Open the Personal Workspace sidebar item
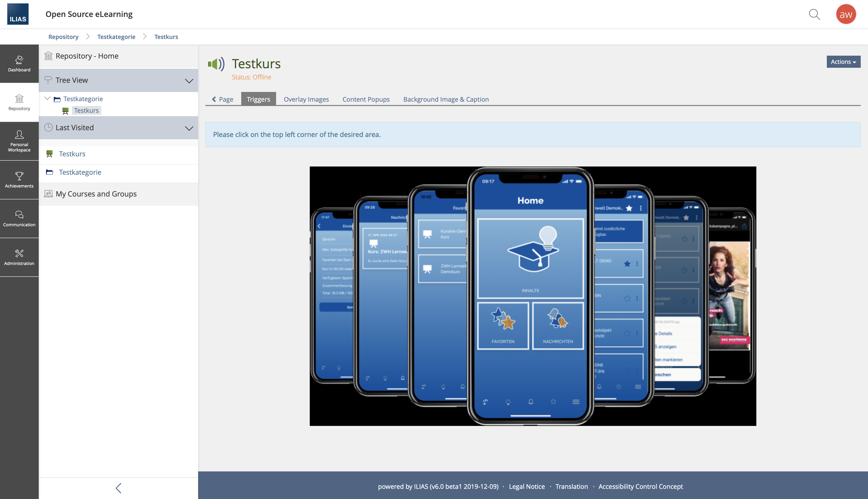868x499 pixels. click(x=19, y=141)
